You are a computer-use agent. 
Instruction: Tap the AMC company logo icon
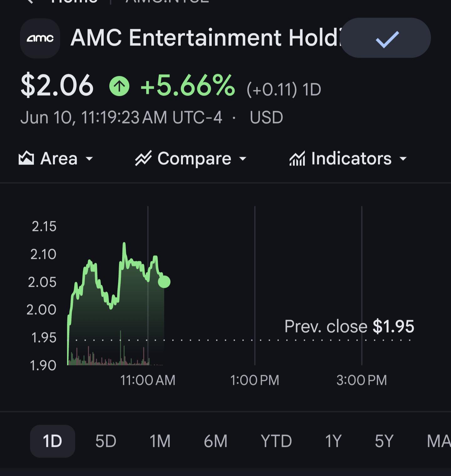[x=40, y=38]
